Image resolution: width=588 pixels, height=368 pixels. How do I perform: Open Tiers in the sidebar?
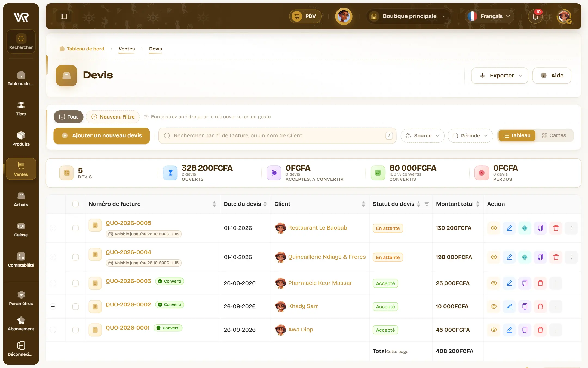pyautogui.click(x=21, y=108)
